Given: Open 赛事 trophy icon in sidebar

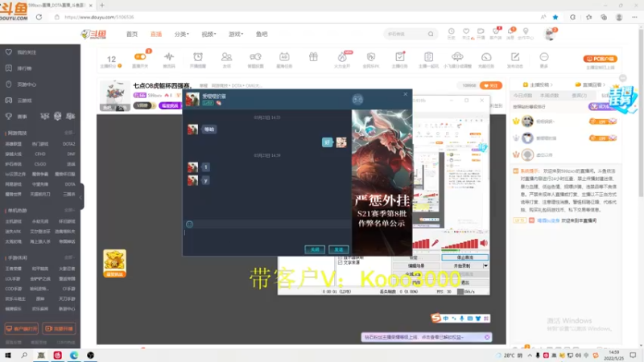Looking at the screenshot, I should coord(9,117).
